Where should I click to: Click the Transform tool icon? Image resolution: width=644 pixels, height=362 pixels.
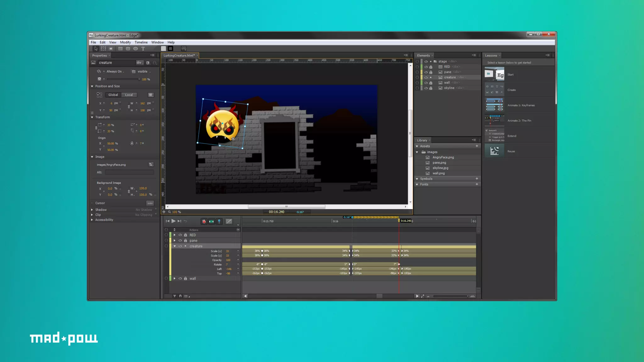click(x=103, y=49)
